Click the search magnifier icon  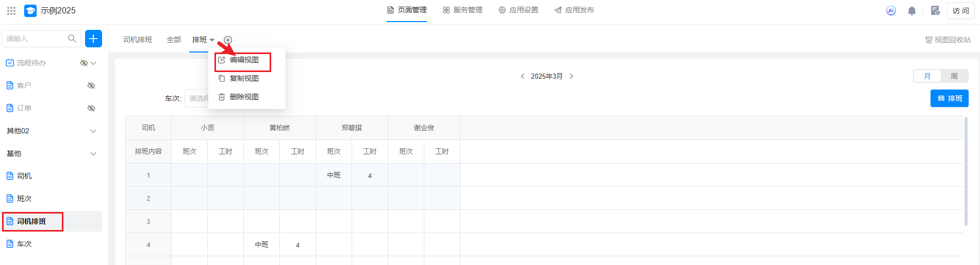click(72, 39)
